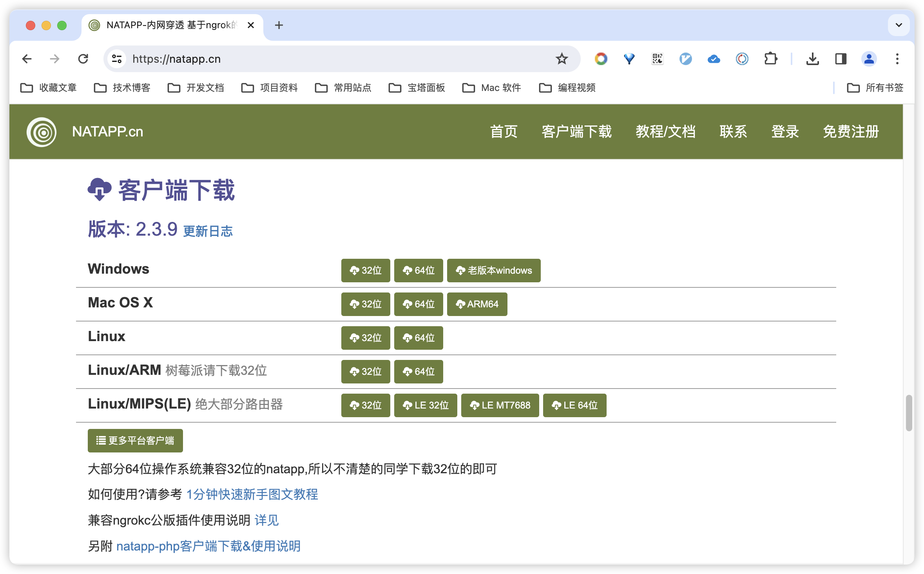The width and height of the screenshot is (924, 574).
Task: Open site information icon in address bar
Action: pos(117,59)
